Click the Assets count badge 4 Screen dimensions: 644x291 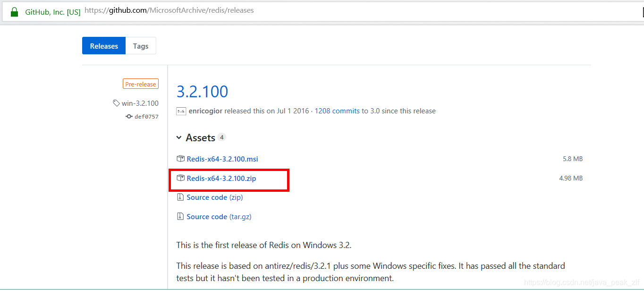222,137
